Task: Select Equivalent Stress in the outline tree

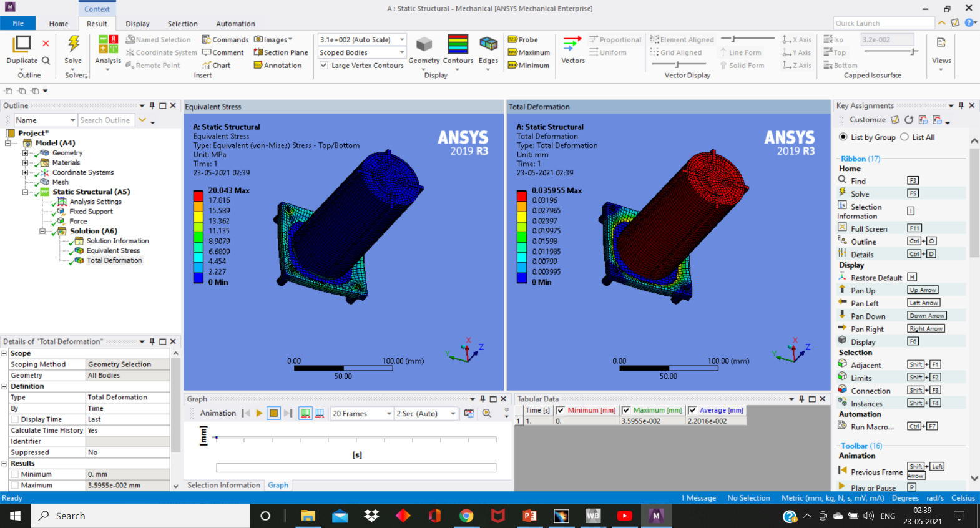Action: [x=113, y=250]
